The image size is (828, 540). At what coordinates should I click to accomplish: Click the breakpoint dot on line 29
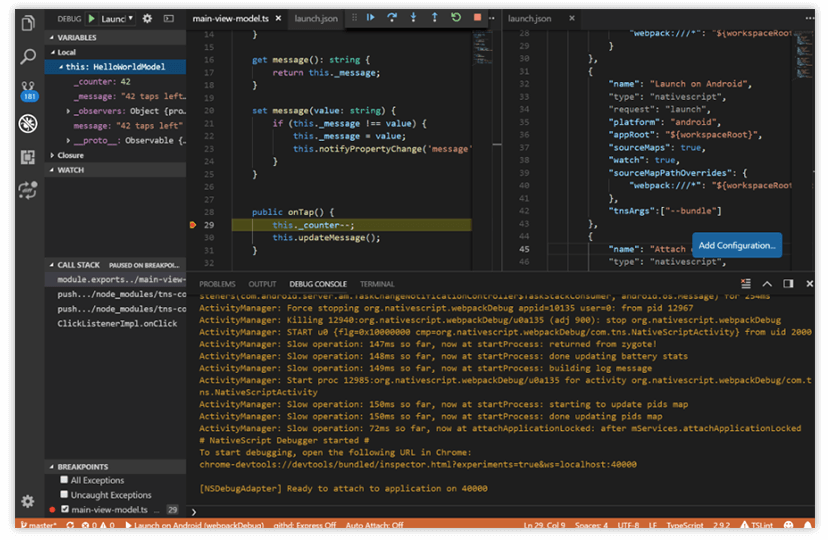[x=193, y=225]
